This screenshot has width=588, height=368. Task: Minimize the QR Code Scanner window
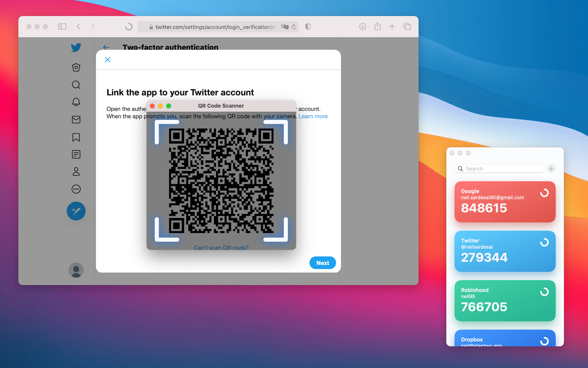(160, 106)
